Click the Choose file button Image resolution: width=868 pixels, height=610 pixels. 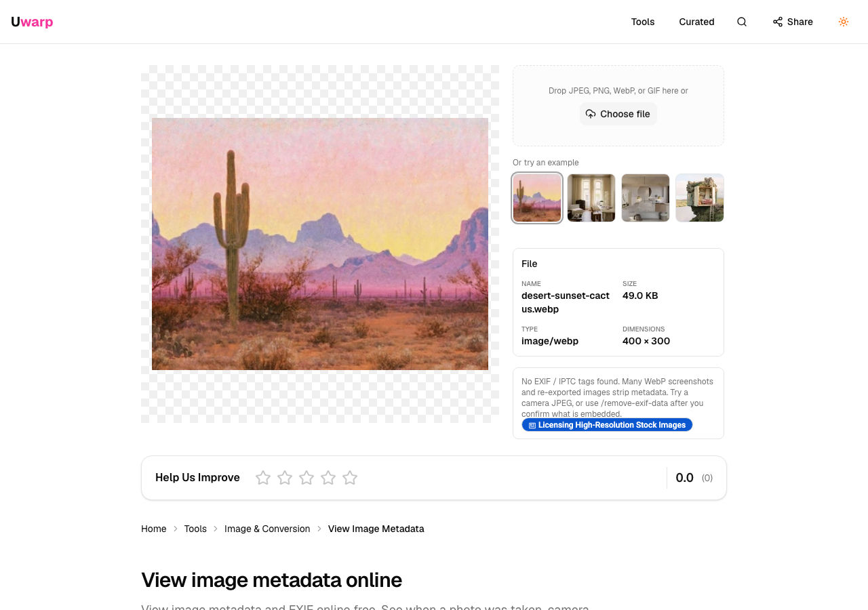click(618, 114)
